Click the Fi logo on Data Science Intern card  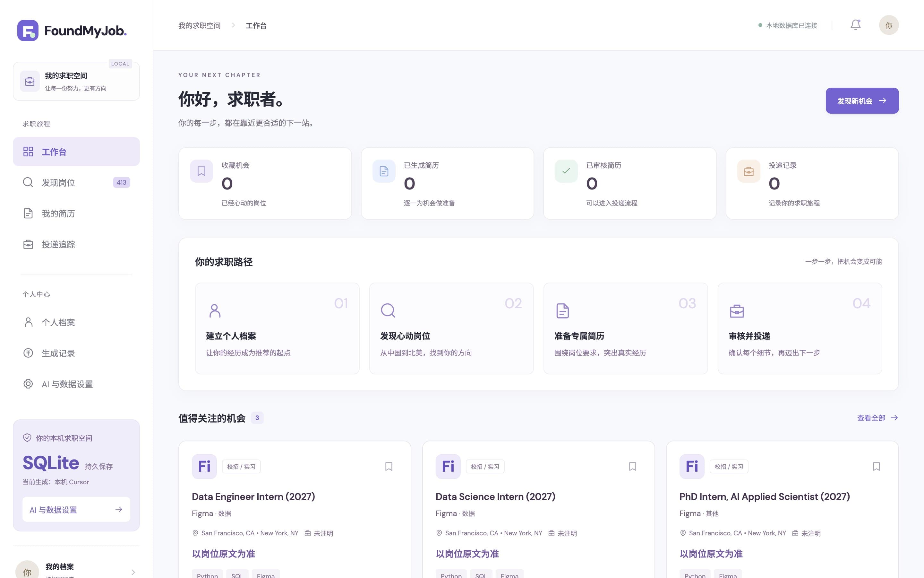pyautogui.click(x=448, y=466)
